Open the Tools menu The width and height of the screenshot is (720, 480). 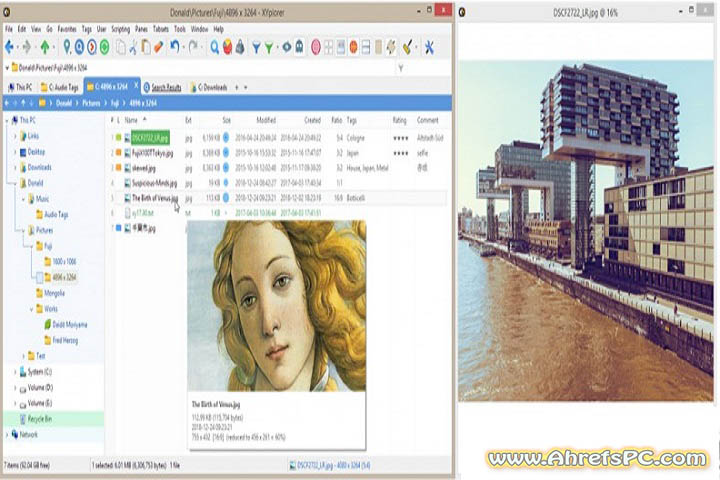pos(180,29)
